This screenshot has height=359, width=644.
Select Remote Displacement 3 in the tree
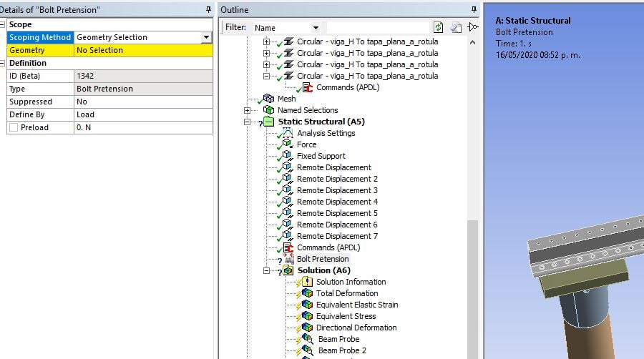[337, 190]
